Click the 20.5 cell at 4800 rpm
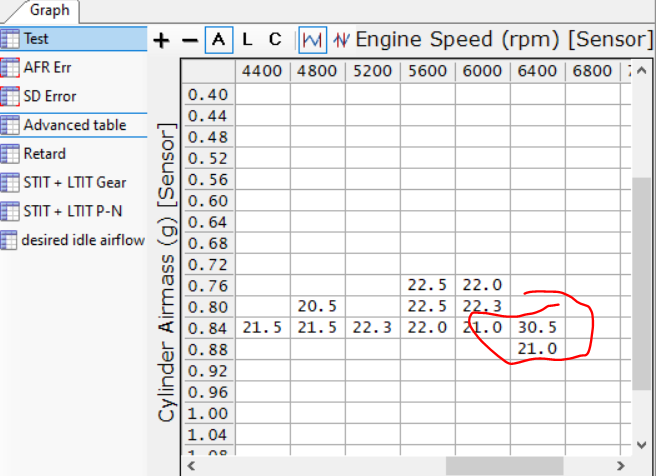The height and width of the screenshot is (476, 656). 317,307
